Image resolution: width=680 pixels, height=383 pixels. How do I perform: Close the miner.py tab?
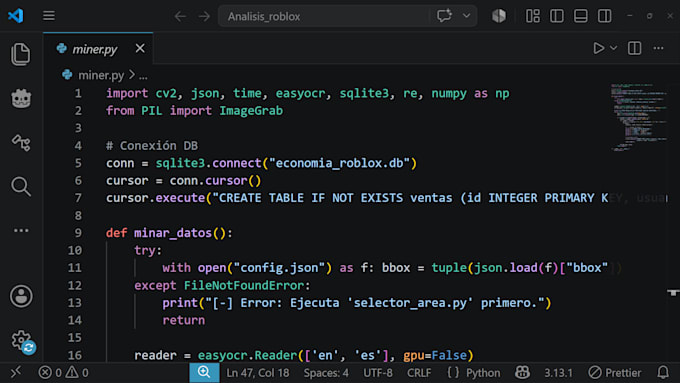140,49
